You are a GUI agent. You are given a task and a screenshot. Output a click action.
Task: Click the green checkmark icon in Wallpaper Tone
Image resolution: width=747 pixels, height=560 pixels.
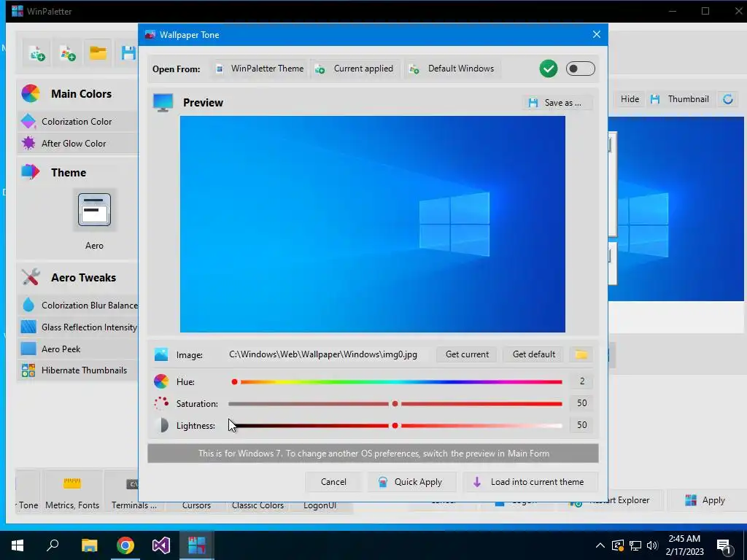pos(549,69)
